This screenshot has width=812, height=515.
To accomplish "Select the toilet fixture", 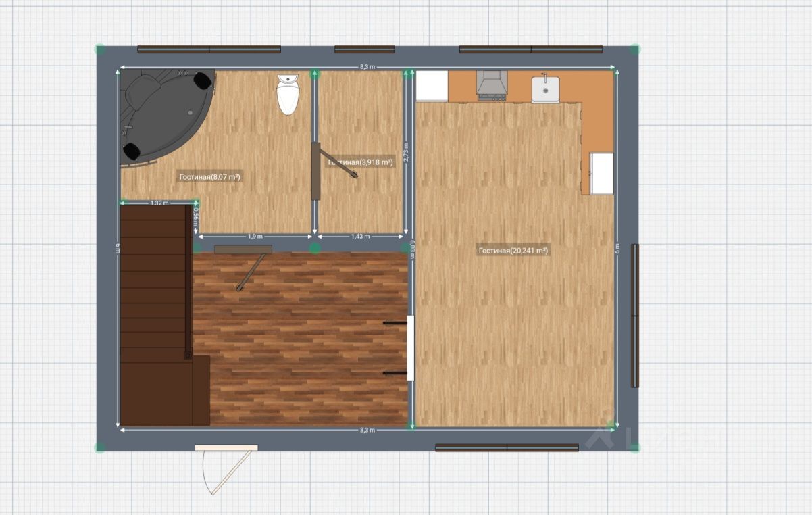I will tap(288, 94).
